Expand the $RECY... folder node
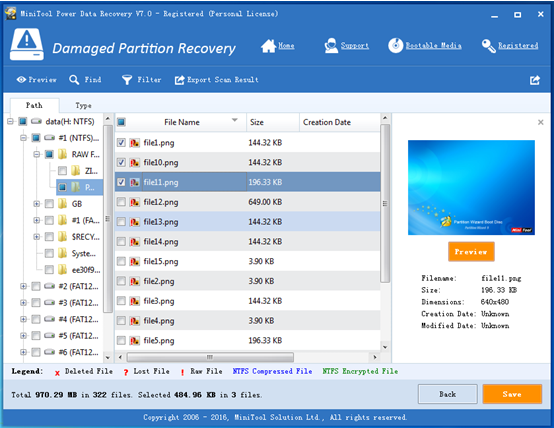 [36, 236]
